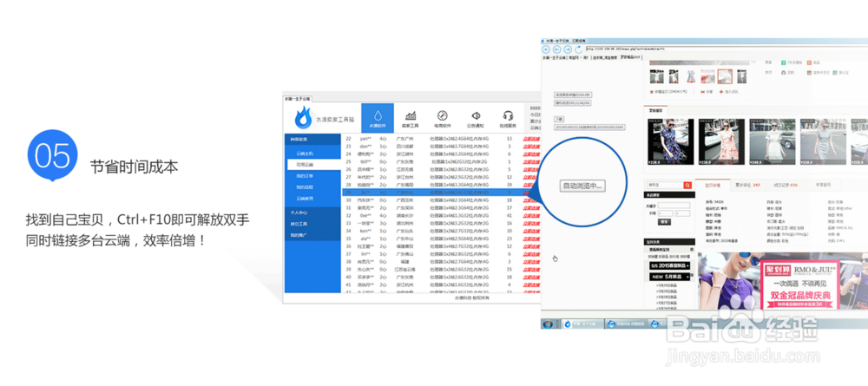The width and height of the screenshot is (868, 386).
Task: Click the flame logo of 水滴卖家工具箱
Action: pyautogui.click(x=302, y=117)
